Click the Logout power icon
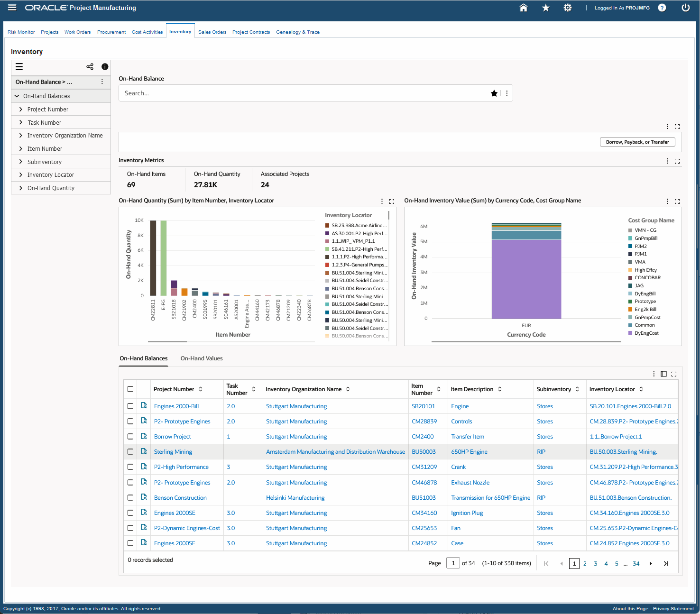 (686, 8)
